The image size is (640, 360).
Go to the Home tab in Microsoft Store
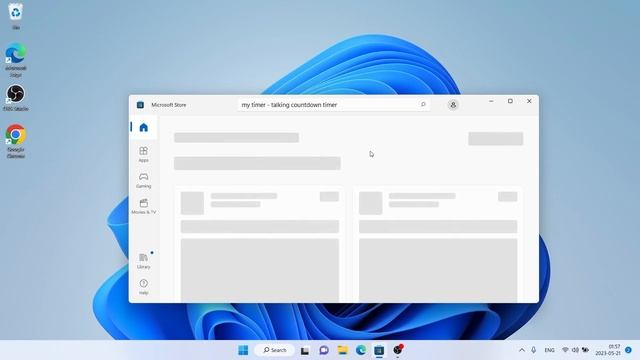(143, 127)
